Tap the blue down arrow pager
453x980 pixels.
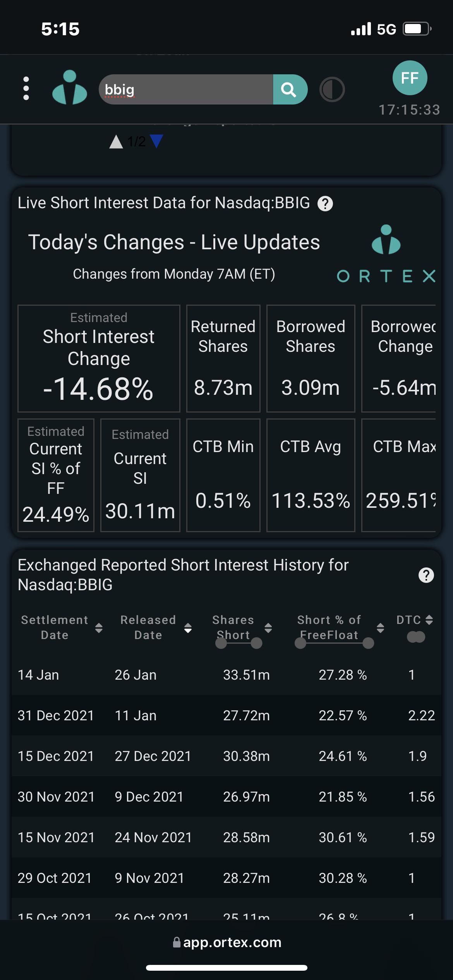tap(156, 141)
